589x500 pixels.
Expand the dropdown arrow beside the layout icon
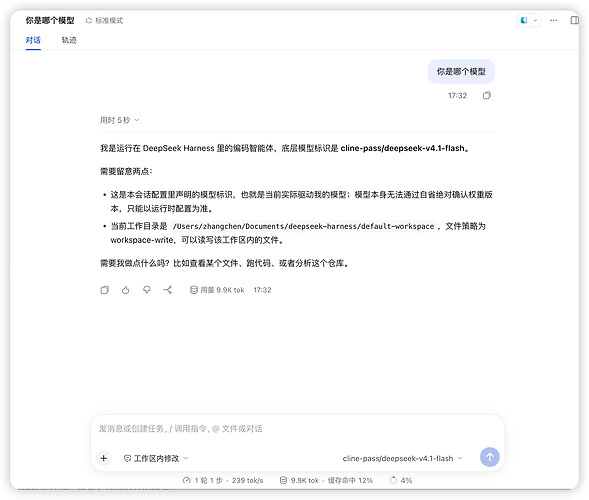point(535,20)
